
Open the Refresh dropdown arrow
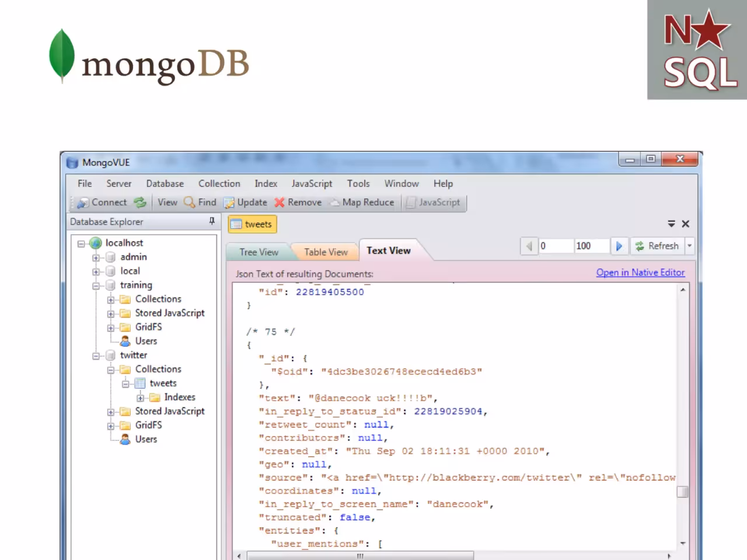tap(689, 246)
